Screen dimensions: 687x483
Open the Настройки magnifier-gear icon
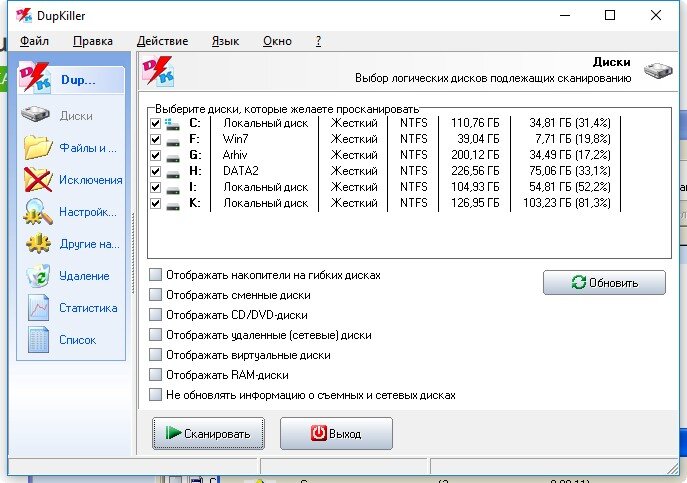click(38, 211)
